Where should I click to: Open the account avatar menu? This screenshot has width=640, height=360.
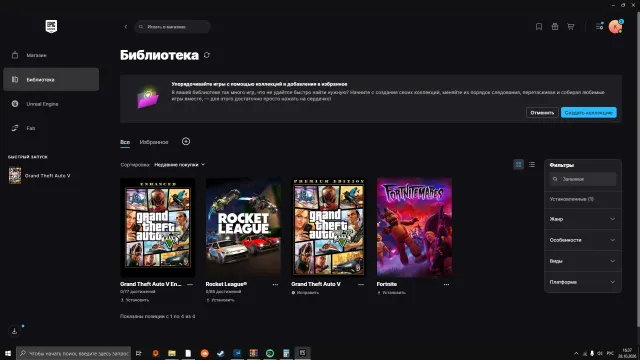[x=615, y=27]
